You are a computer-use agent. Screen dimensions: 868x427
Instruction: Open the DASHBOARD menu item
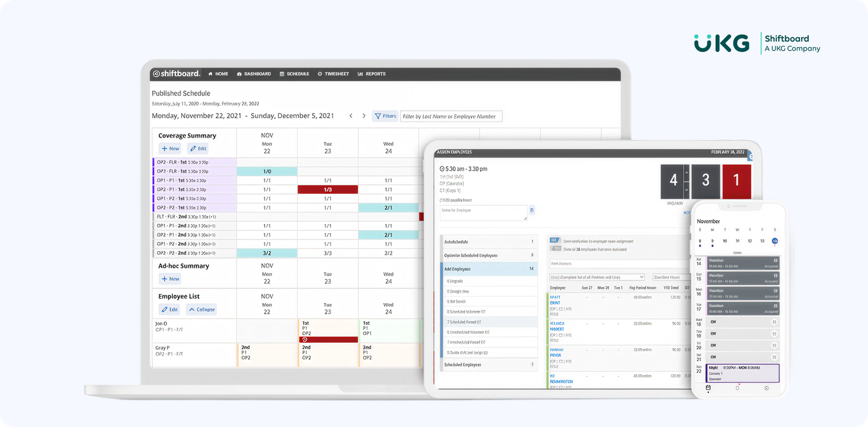point(254,74)
